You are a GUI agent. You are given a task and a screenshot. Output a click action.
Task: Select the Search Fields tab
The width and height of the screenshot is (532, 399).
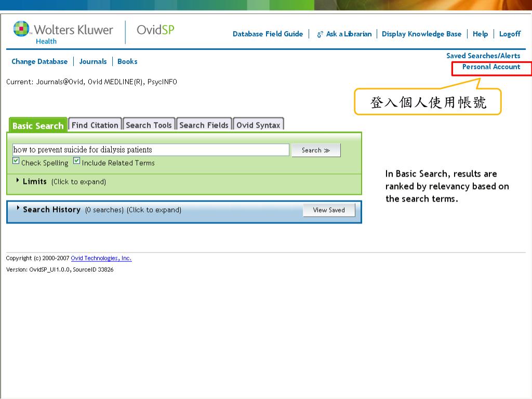(x=204, y=125)
